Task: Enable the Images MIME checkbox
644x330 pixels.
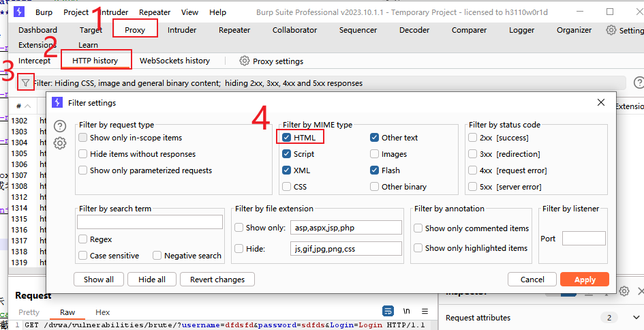Action: click(x=374, y=154)
